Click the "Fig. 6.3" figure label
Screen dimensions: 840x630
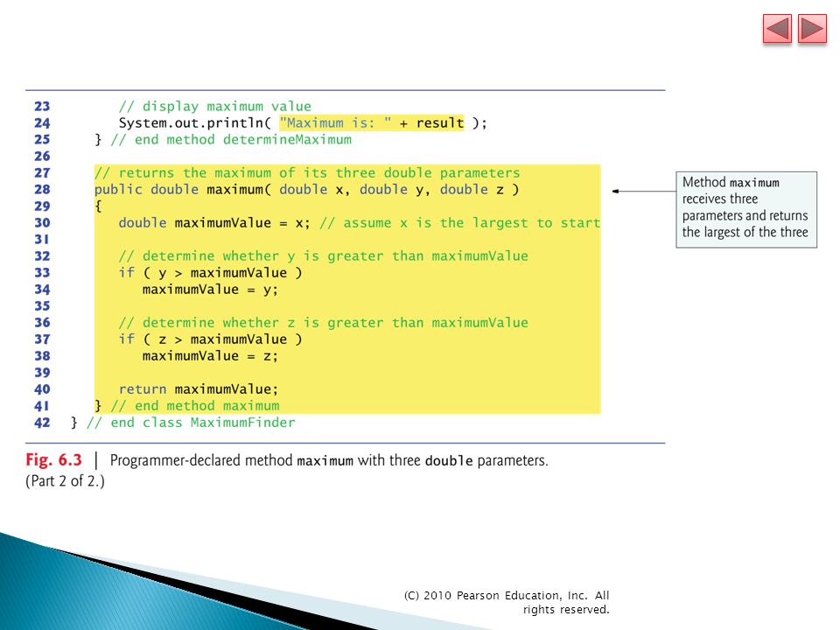click(x=53, y=460)
